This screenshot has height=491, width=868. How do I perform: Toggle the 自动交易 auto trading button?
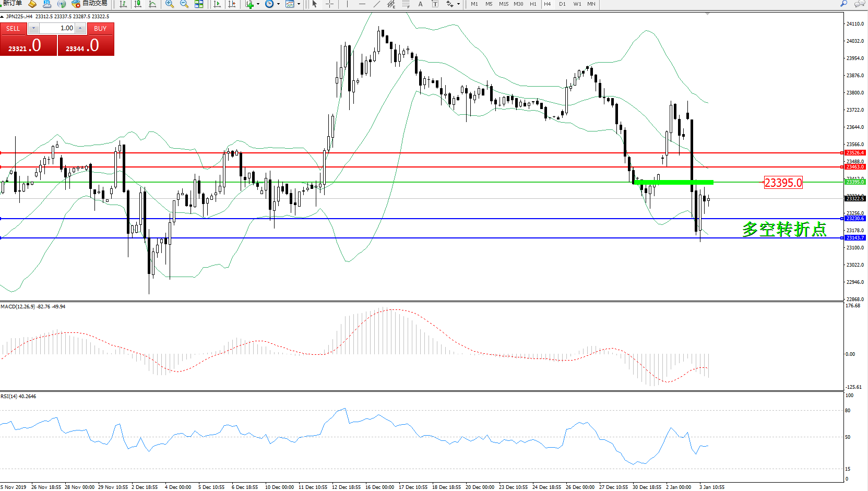coord(90,4)
